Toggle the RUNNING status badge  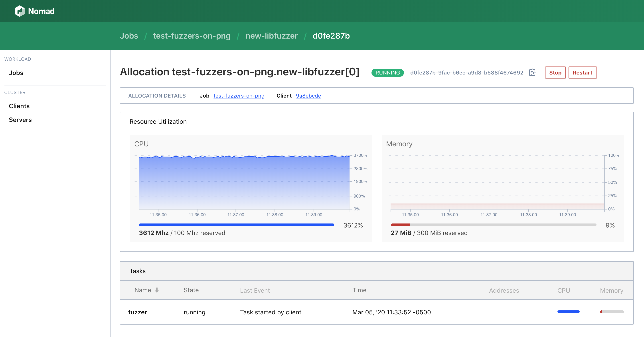coord(387,72)
